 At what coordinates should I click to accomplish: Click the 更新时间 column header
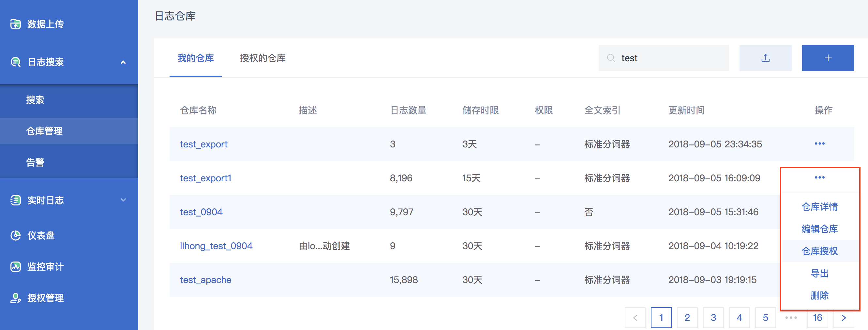coord(686,110)
